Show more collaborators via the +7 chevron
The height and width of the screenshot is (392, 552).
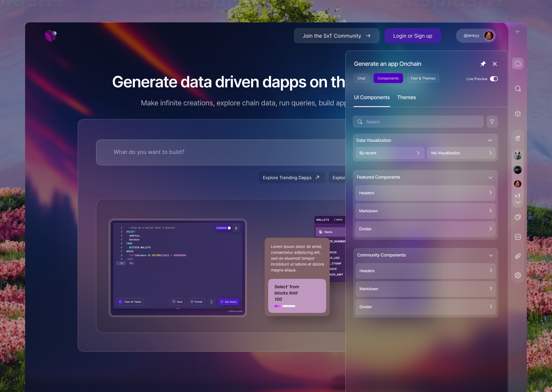point(518,202)
